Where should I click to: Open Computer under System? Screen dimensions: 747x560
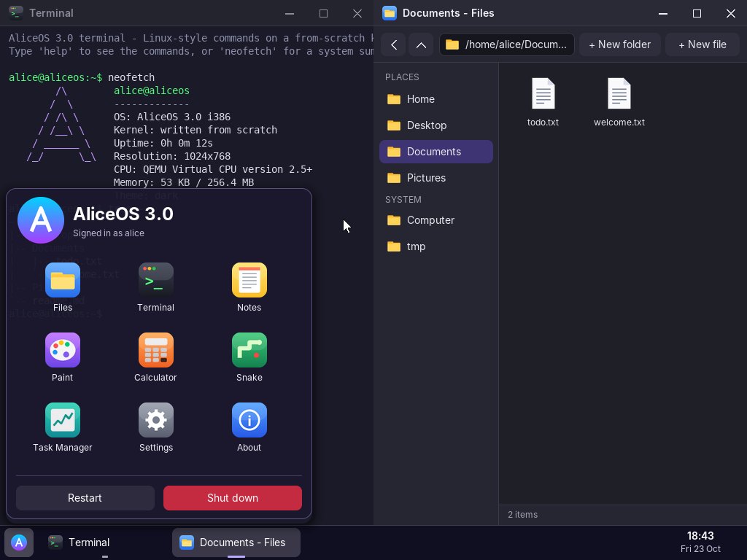tap(436, 220)
